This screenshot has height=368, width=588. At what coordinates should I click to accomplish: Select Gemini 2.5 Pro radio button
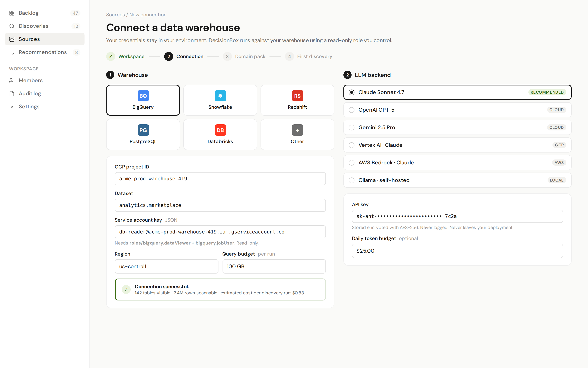click(351, 128)
